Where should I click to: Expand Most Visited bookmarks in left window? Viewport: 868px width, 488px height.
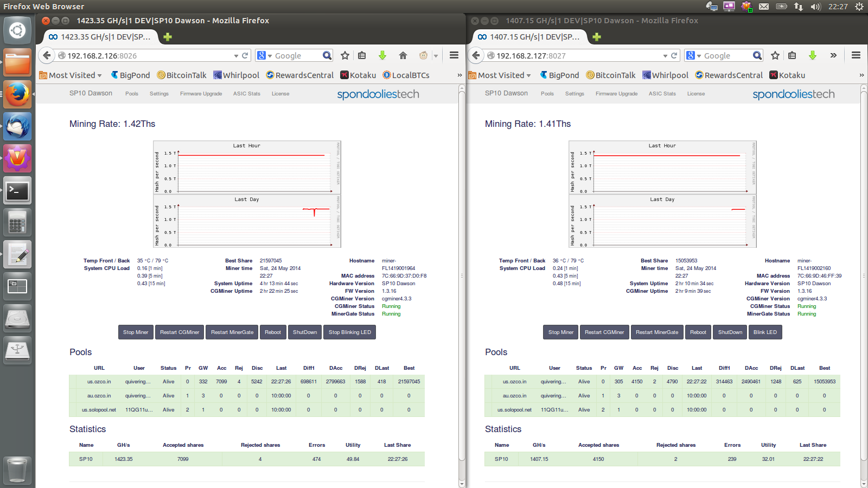pyautogui.click(x=71, y=75)
